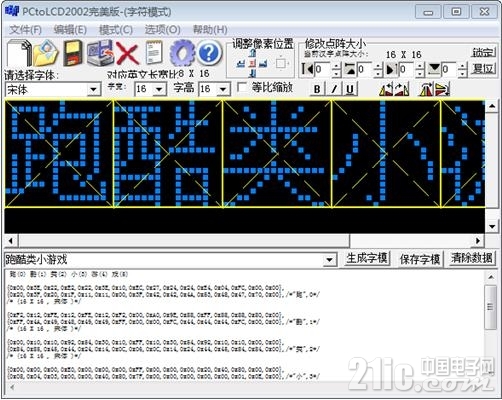Viewport: 502px width, 400px height.
Task: Click the notepad document icon
Action: [x=154, y=53]
